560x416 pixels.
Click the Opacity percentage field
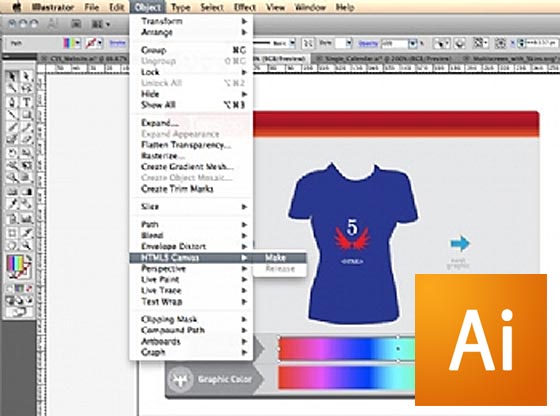tap(394, 44)
